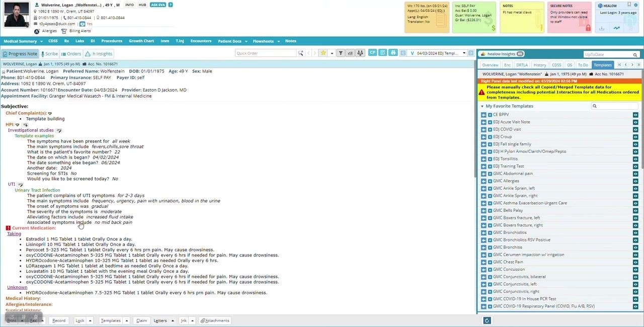Click the Quick Order input field
This screenshot has height=327, width=644.
(x=266, y=53)
